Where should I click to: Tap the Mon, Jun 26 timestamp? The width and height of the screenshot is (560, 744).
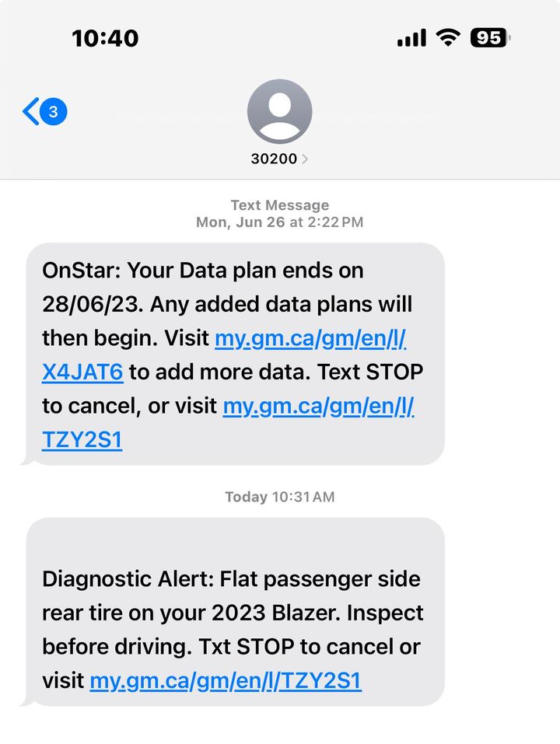(x=279, y=222)
